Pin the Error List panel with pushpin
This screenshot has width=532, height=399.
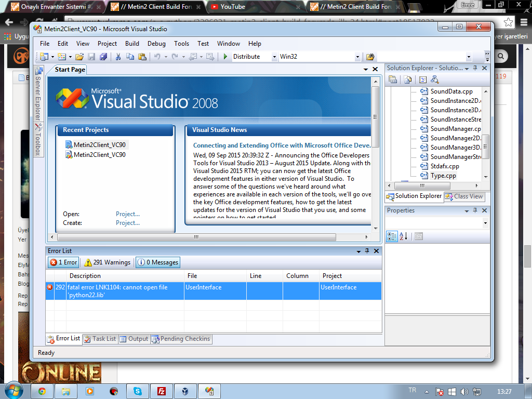click(367, 251)
